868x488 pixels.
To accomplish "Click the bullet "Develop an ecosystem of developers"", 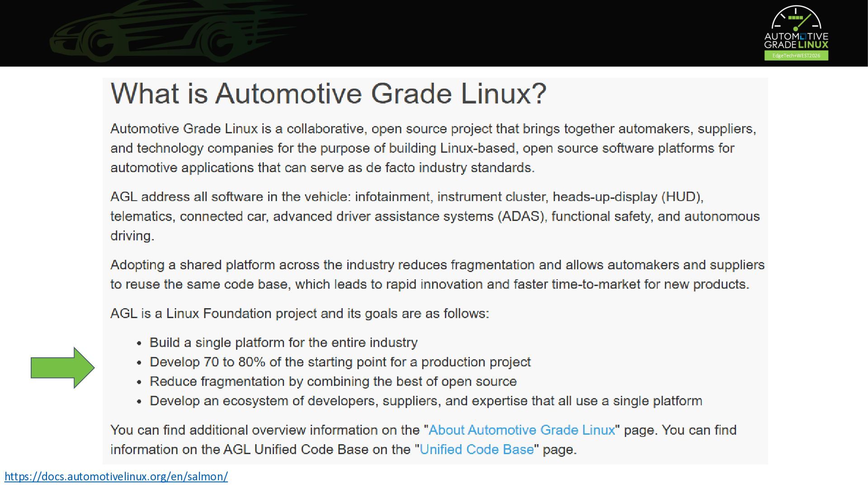I will click(426, 401).
